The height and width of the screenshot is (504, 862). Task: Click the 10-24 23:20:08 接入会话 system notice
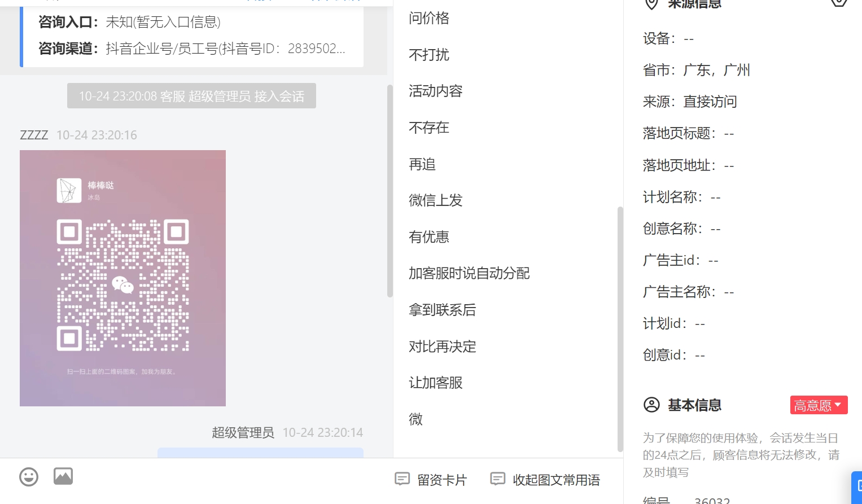(191, 96)
